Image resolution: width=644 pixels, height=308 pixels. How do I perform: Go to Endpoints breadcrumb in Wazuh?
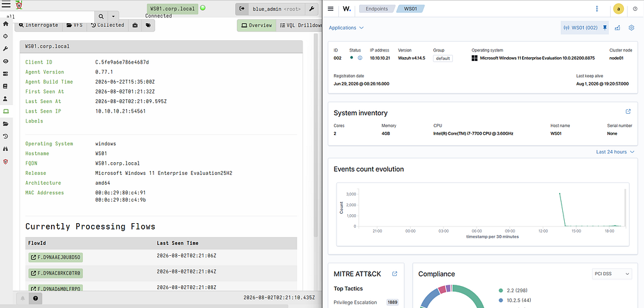pyautogui.click(x=377, y=9)
